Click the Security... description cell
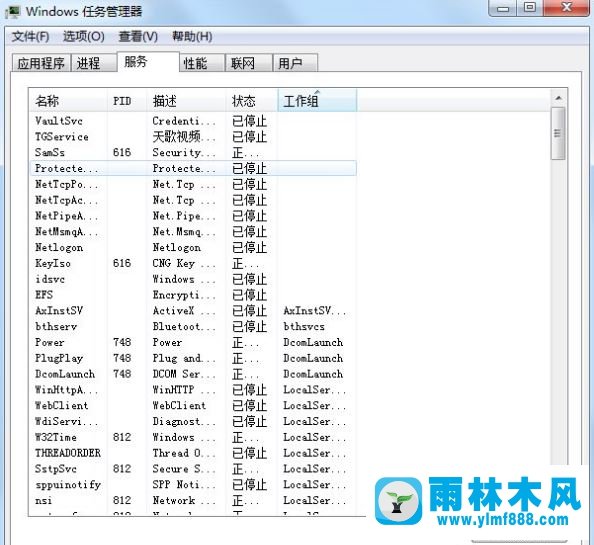The width and height of the screenshot is (594, 545). 184,153
